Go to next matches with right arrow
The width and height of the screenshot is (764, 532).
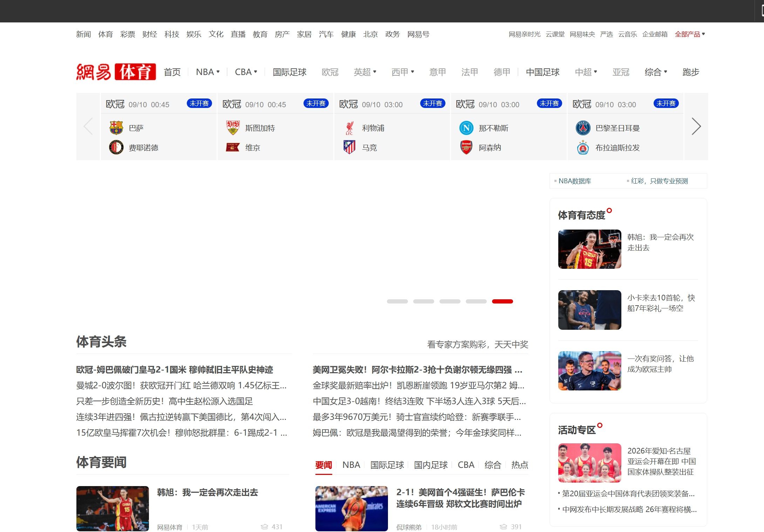(696, 127)
